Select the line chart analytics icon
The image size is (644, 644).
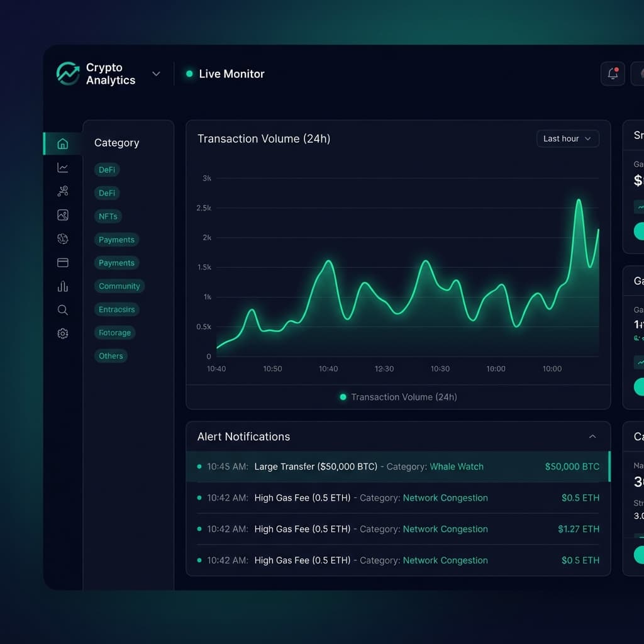[x=62, y=167]
